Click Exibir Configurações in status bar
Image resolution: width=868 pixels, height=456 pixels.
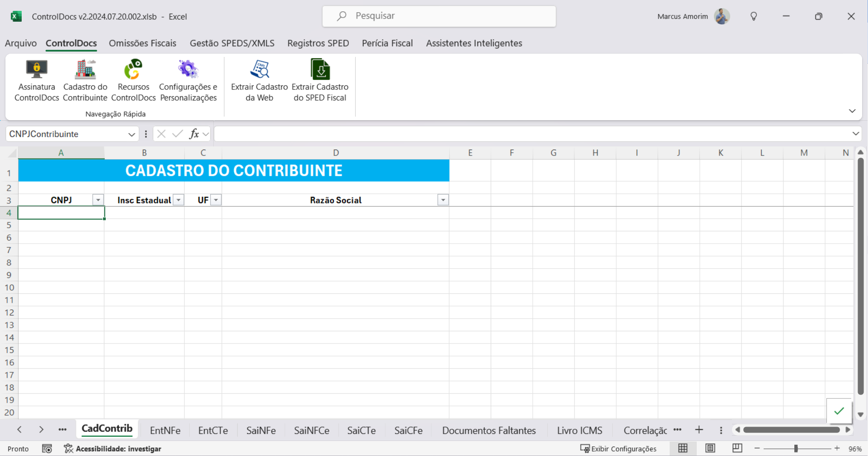pos(618,449)
